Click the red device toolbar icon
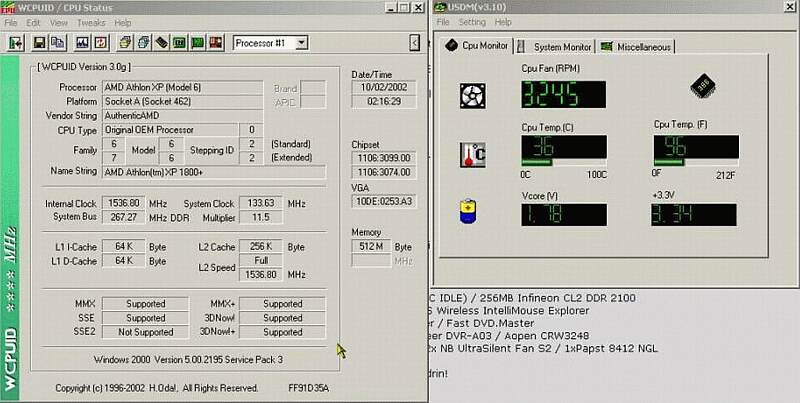 215,43
